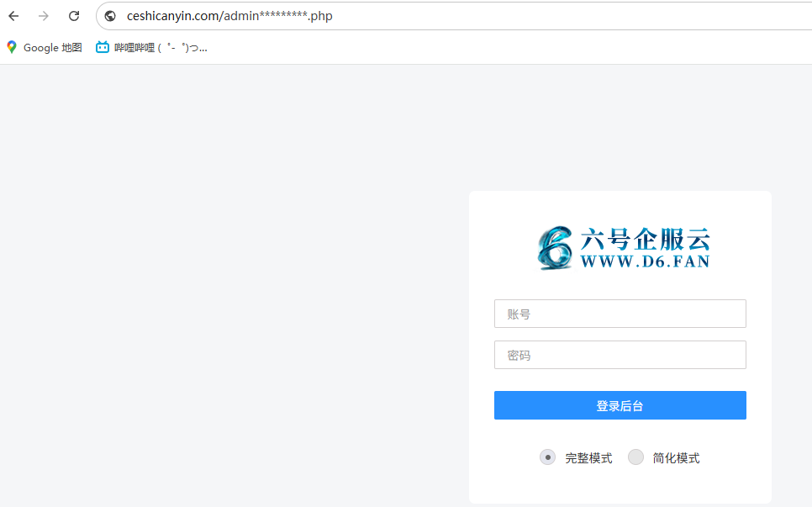Viewport: 812px width, 507px height.
Task: Click the Google Maps pin bookmark icon
Action: 12,48
